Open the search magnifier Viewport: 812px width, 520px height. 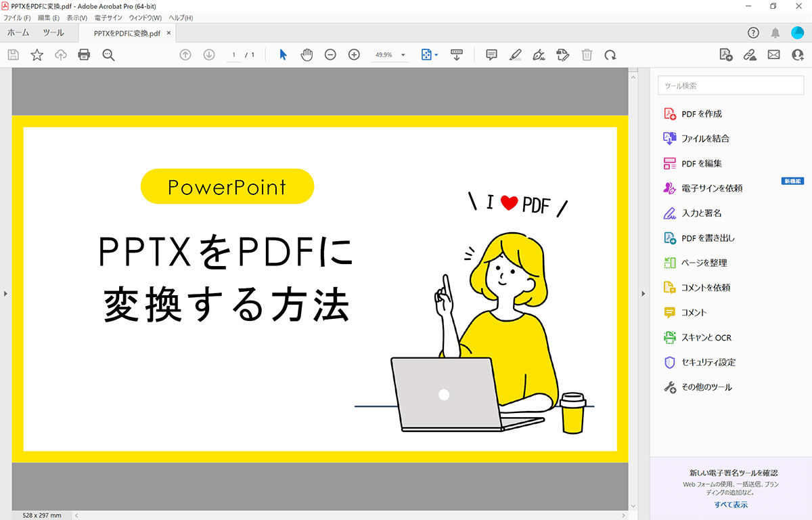coord(109,55)
